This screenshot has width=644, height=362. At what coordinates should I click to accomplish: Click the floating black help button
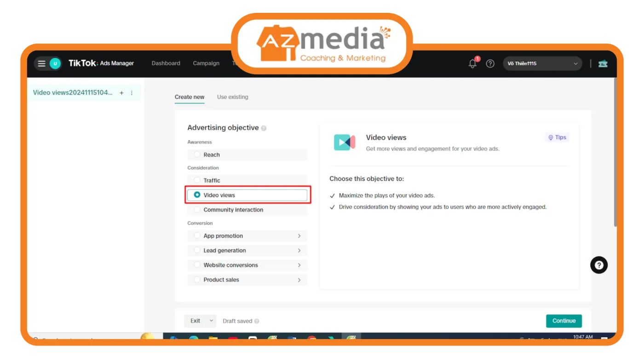coord(599,265)
